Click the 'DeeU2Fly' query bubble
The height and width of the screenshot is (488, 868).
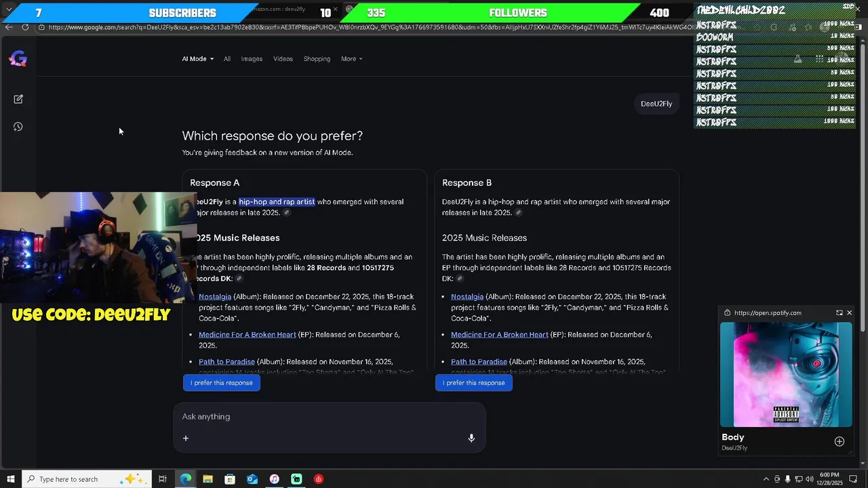pyautogui.click(x=656, y=104)
